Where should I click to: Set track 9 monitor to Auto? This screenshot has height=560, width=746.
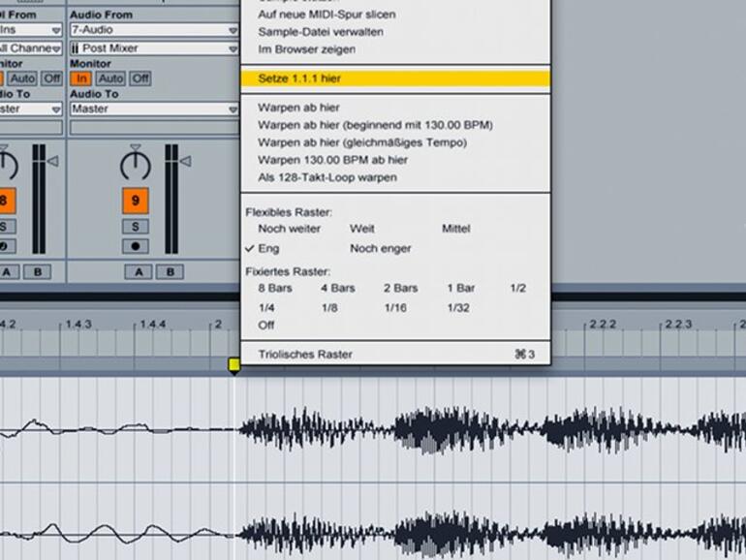pos(110,78)
